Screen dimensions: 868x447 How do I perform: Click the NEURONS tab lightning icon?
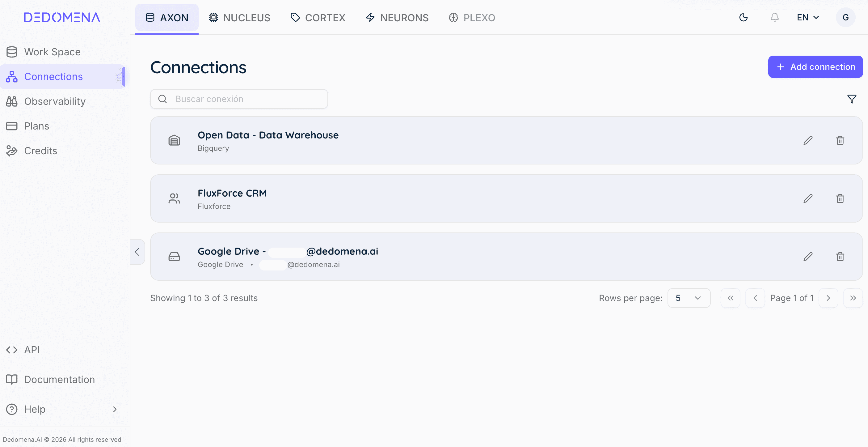click(370, 17)
